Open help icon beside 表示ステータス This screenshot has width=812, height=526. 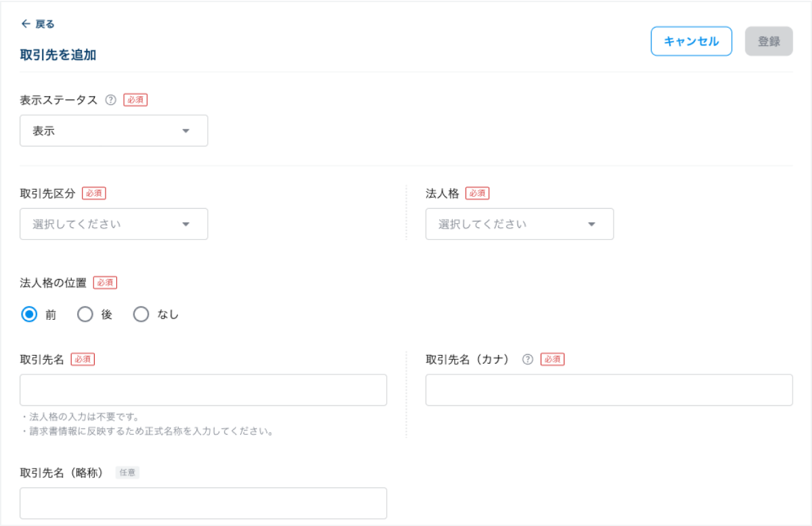pyautogui.click(x=111, y=100)
